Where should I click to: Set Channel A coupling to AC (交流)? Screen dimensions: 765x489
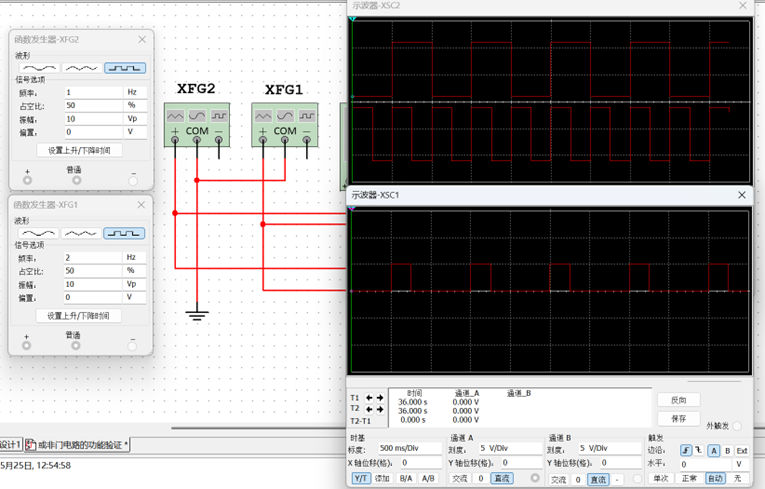coord(460,479)
